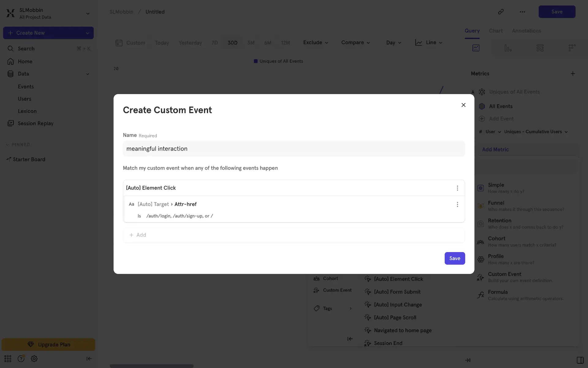This screenshot has width=588, height=368.
Task: Open the three-dot more options menu in header
Action: click(x=522, y=12)
